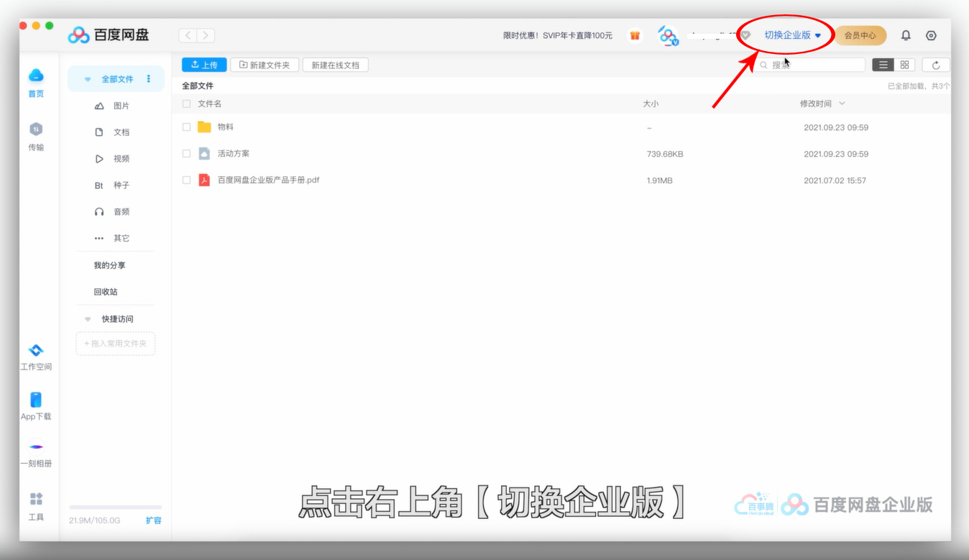Open the 一刻相册 album icon
Image resolution: width=969 pixels, height=560 pixels.
click(36, 446)
